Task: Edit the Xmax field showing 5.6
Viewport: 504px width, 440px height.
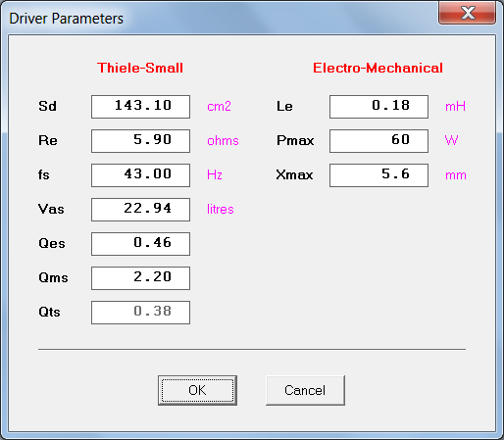Action: point(378,175)
